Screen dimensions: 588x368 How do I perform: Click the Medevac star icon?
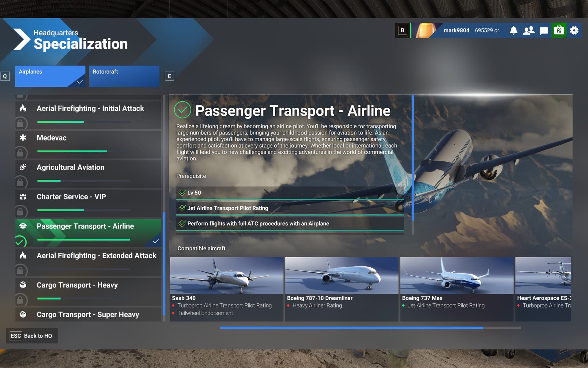coord(23,138)
